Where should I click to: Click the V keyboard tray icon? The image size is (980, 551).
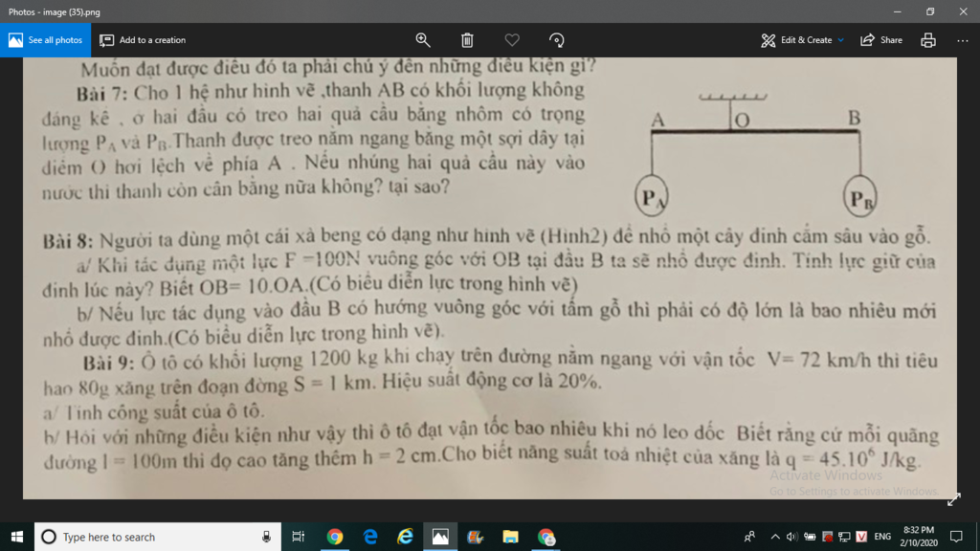861,537
